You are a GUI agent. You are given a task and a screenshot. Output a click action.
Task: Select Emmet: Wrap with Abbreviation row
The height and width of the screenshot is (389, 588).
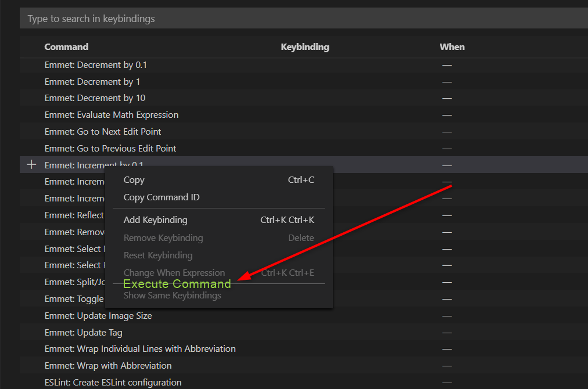pyautogui.click(x=304, y=365)
